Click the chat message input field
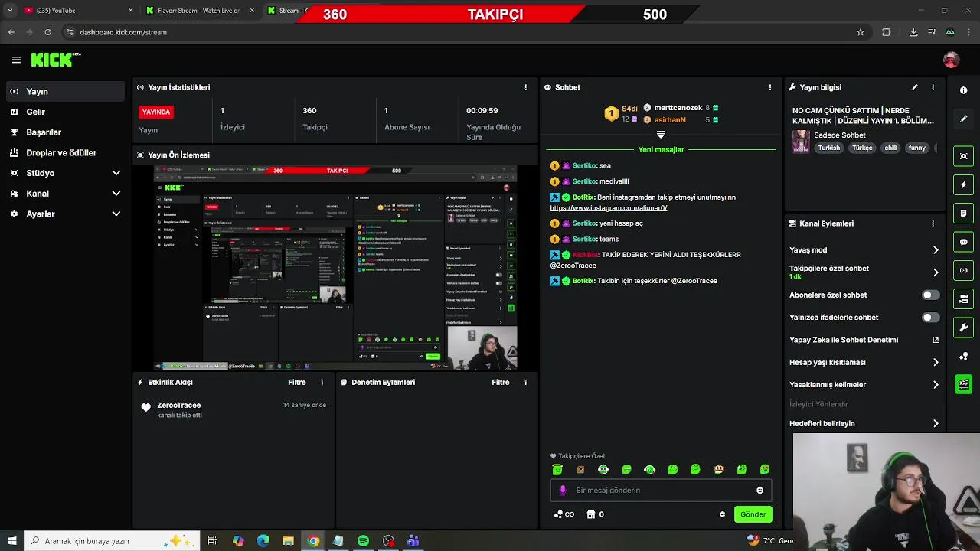 click(x=661, y=491)
